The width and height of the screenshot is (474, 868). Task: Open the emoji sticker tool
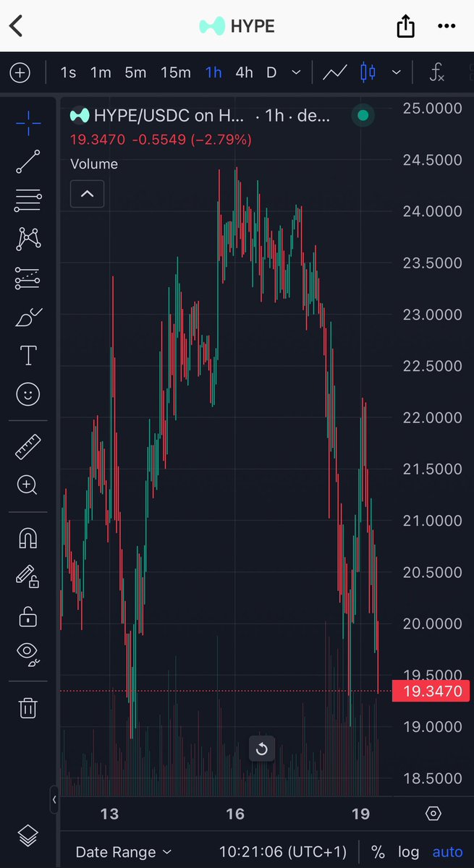(x=28, y=394)
